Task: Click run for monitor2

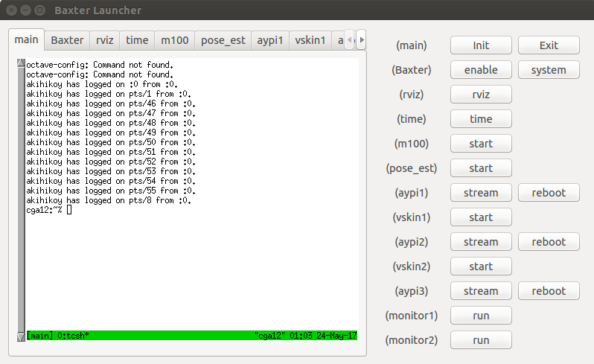Action: pyautogui.click(x=481, y=340)
